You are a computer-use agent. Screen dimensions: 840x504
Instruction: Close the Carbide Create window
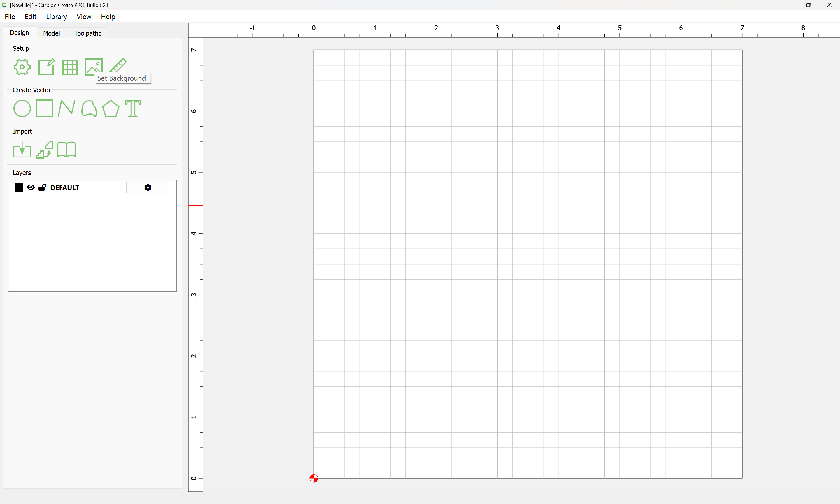829,5
